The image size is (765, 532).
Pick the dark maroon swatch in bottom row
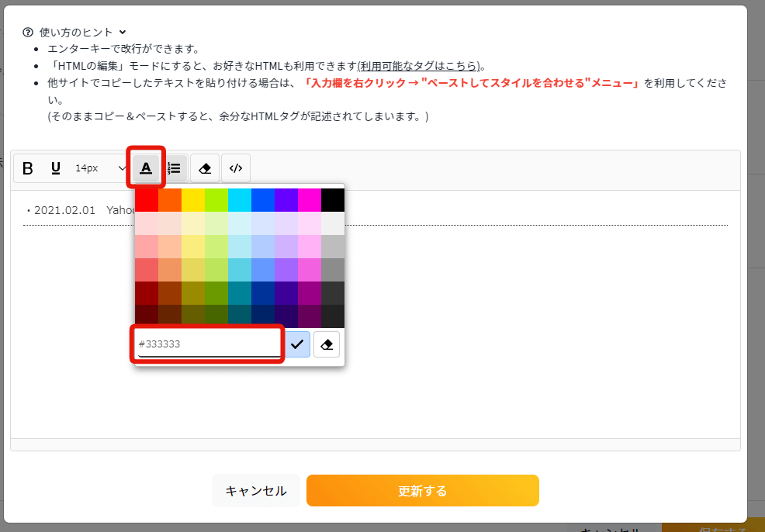(x=147, y=316)
